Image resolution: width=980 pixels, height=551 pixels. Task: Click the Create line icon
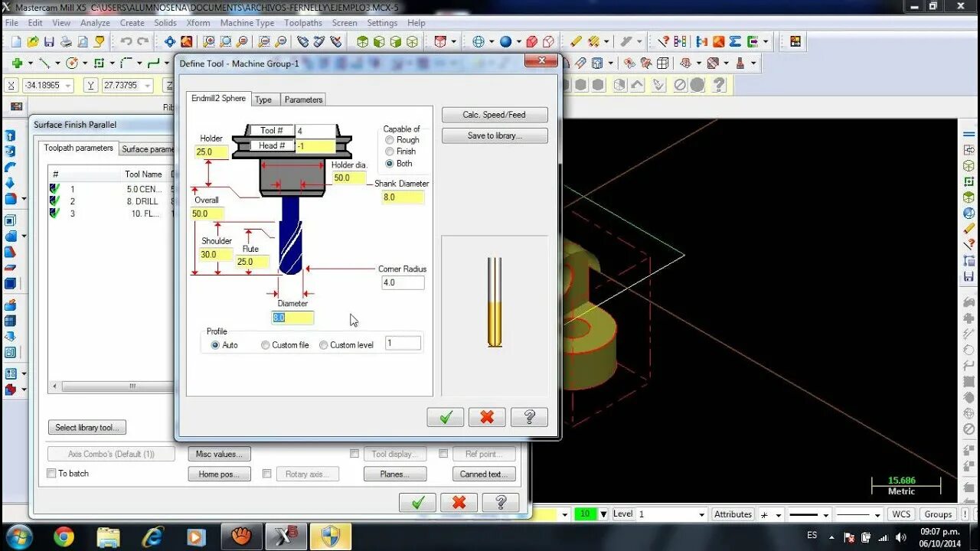click(x=45, y=63)
